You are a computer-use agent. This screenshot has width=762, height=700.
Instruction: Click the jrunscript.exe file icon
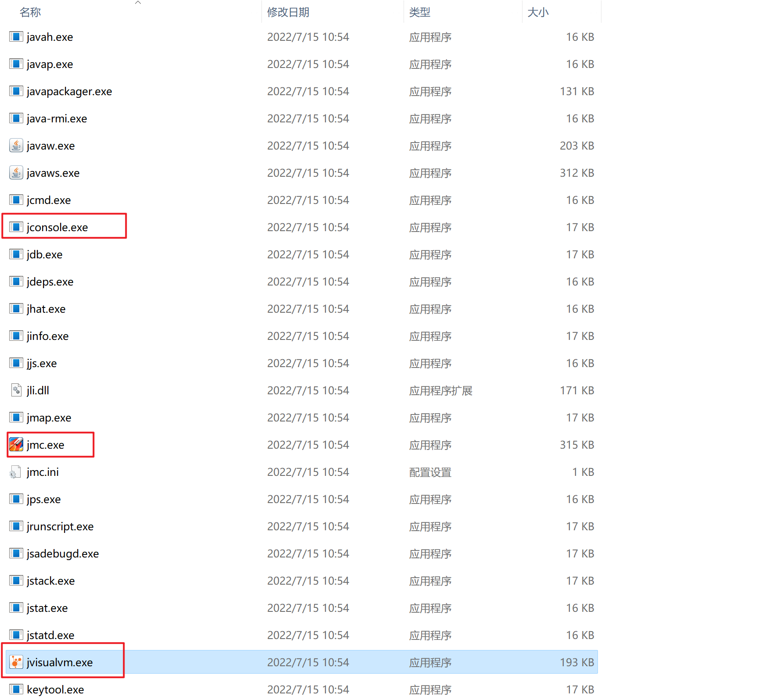(16, 526)
